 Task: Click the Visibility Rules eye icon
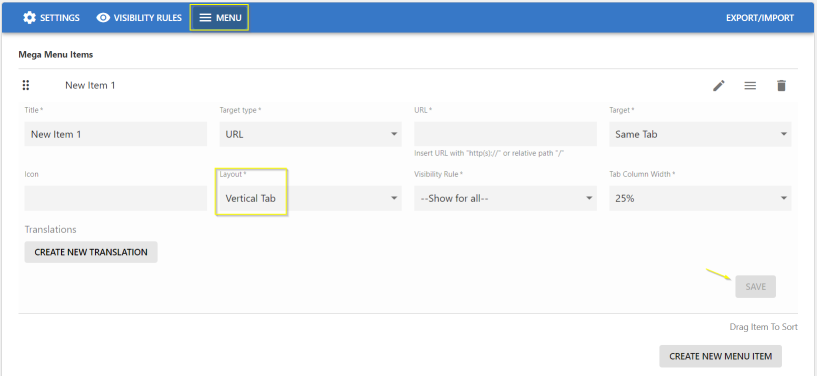coord(103,18)
